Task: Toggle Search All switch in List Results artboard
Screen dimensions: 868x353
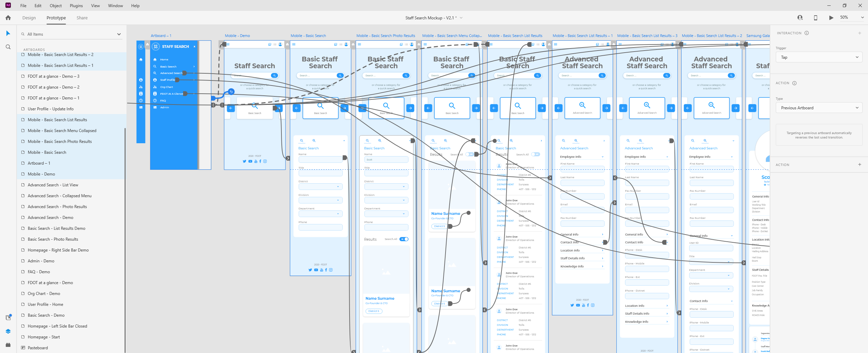Action: click(x=535, y=154)
